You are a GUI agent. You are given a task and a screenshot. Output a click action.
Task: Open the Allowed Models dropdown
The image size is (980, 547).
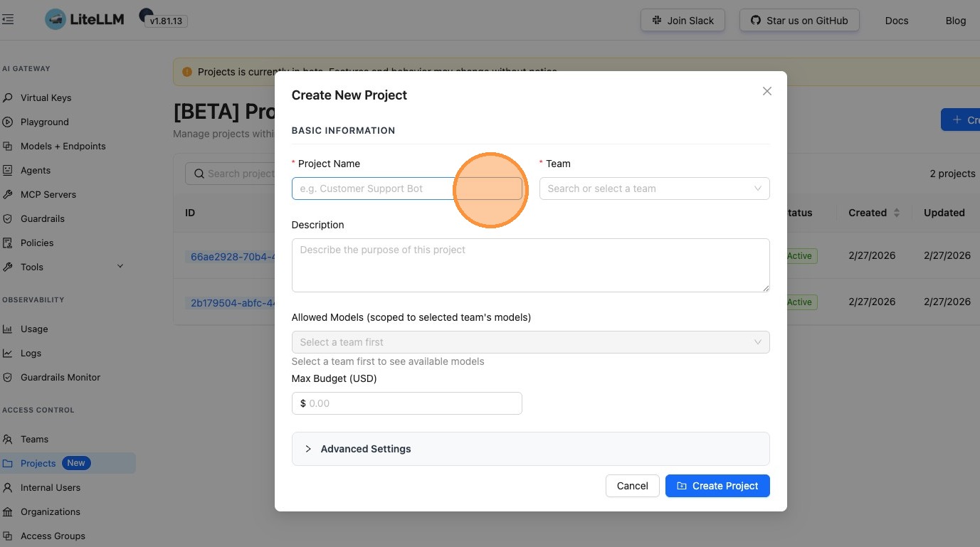pos(530,342)
